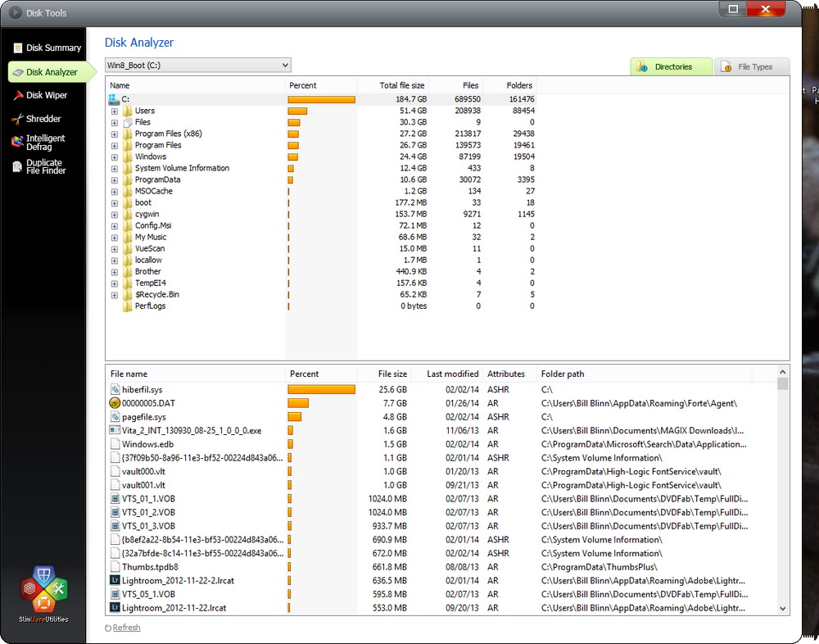Expand the System Volume Information folder
Screen dimensions: 819x644
[x=115, y=168]
